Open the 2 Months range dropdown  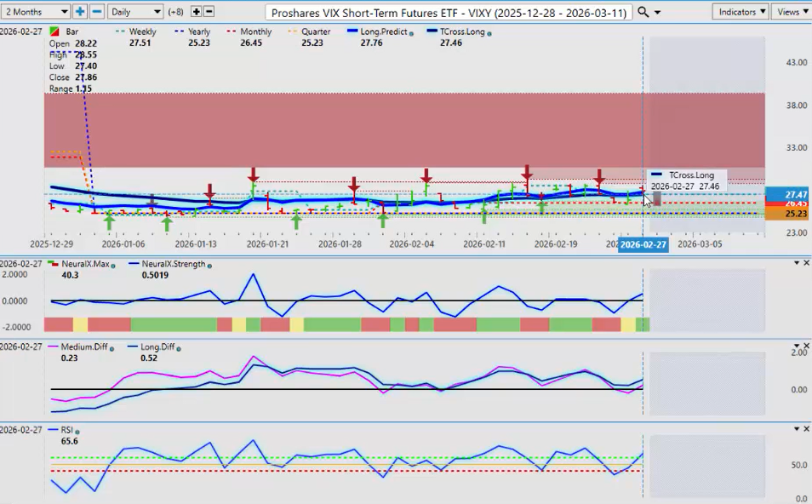click(x=36, y=12)
